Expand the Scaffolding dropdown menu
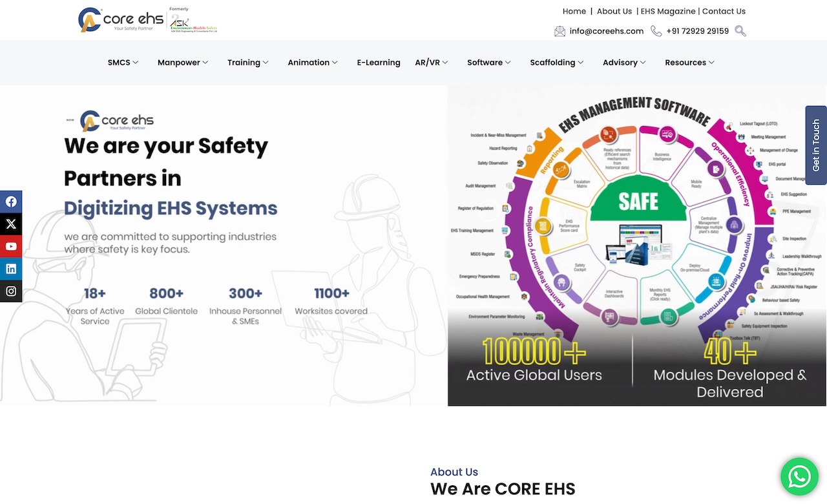This screenshot has height=504, width=827. pos(557,63)
